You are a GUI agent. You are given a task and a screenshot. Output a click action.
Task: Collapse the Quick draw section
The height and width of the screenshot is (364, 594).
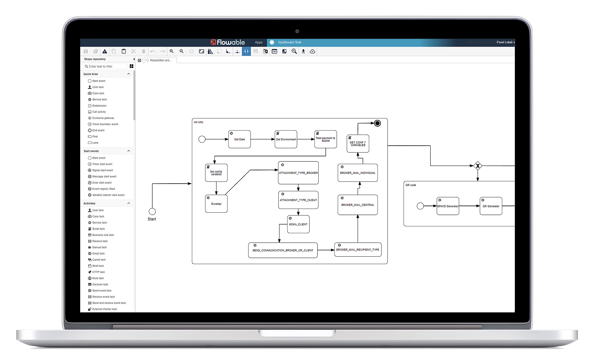(129, 74)
